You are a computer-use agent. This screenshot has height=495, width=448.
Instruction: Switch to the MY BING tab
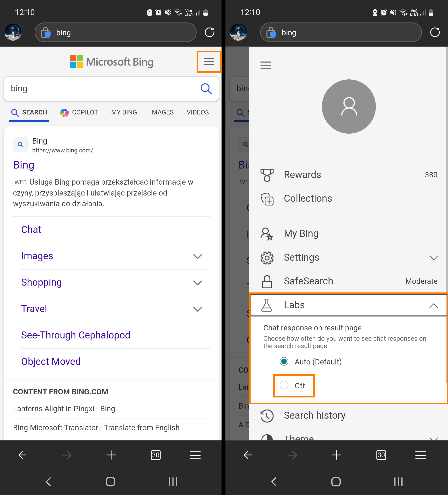(x=124, y=112)
